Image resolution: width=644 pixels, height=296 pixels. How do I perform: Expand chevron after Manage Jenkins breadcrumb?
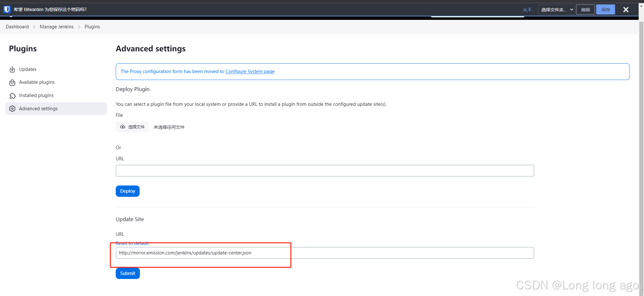(x=79, y=27)
